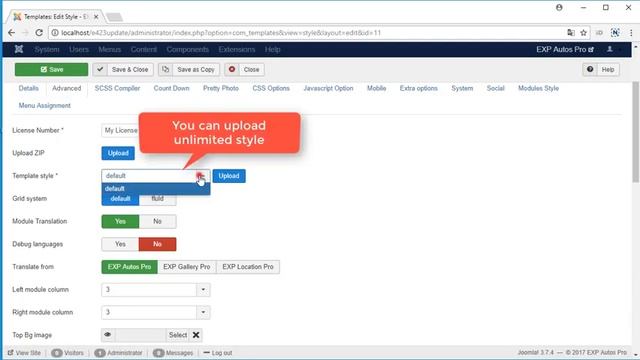The height and width of the screenshot is (360, 640).
Task: Switch to the Advanced tab
Action: click(67, 88)
